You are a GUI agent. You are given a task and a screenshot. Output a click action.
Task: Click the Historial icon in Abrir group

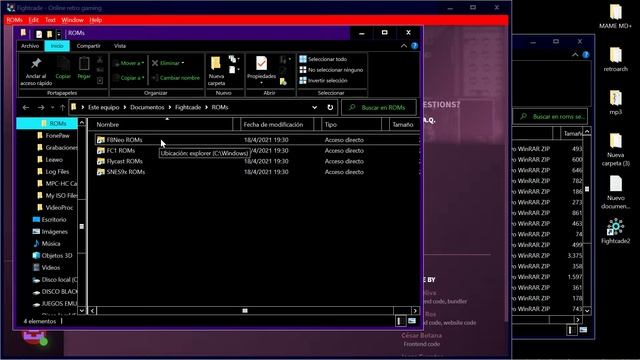[283, 82]
